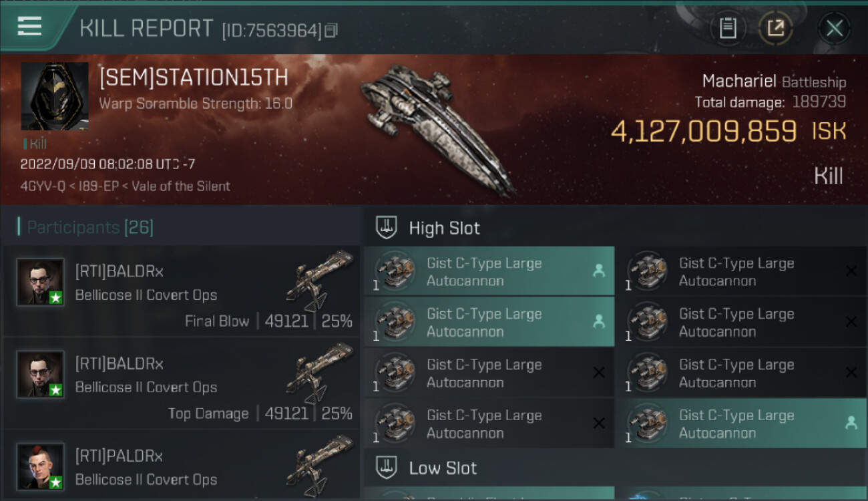This screenshot has height=501, width=868.
Task: Open the clipboard report icon
Action: point(728,28)
